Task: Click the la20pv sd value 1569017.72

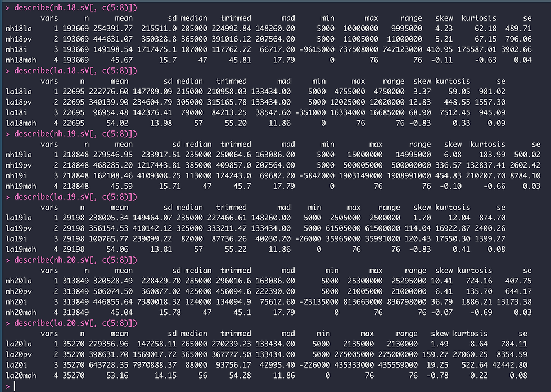Action: point(155,355)
